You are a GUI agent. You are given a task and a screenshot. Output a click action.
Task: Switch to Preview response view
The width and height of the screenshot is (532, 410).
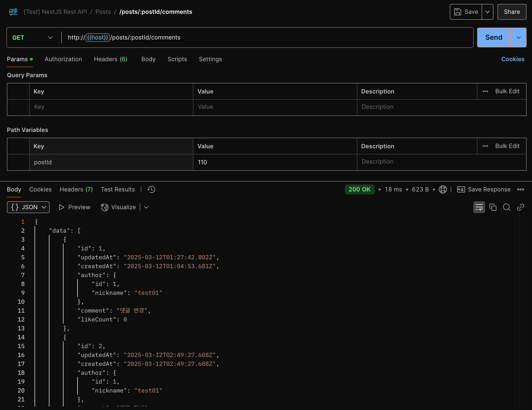coord(75,207)
